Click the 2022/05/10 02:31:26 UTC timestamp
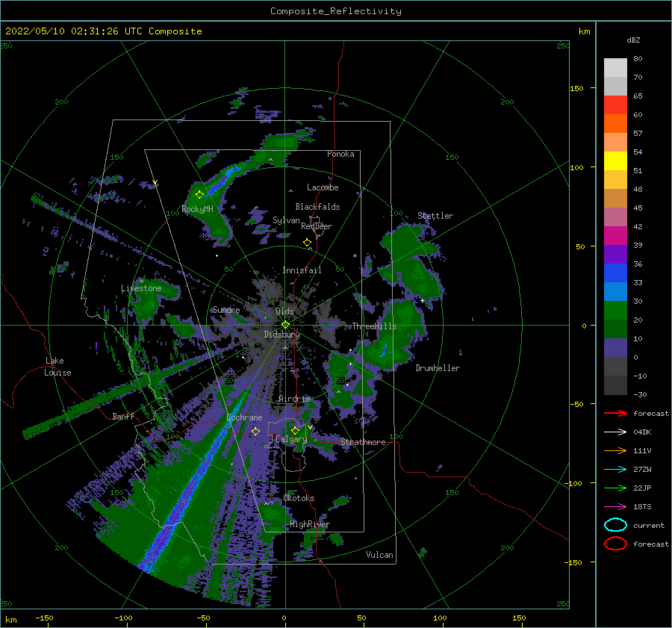 click(104, 31)
